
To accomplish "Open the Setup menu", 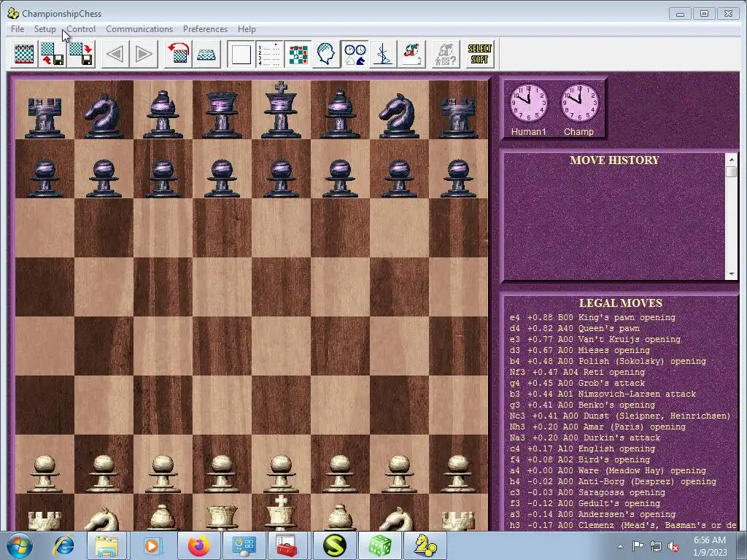I will coord(44,29).
